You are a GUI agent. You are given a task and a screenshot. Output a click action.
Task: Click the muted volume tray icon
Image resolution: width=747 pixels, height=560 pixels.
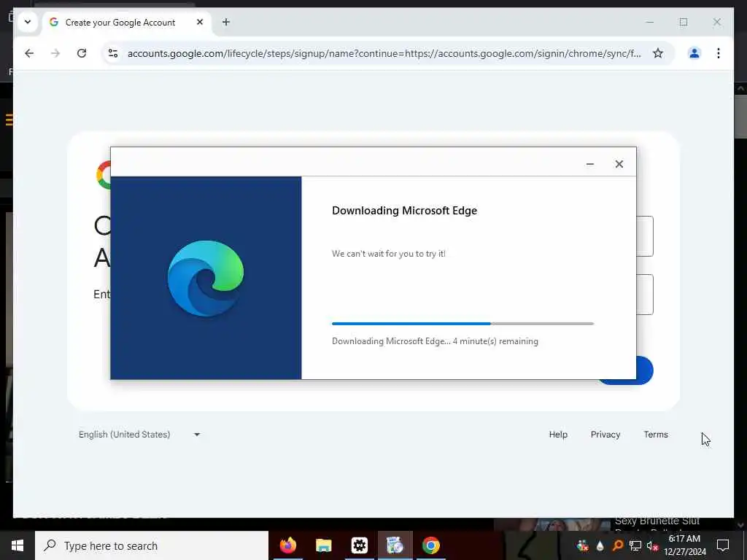point(653,545)
